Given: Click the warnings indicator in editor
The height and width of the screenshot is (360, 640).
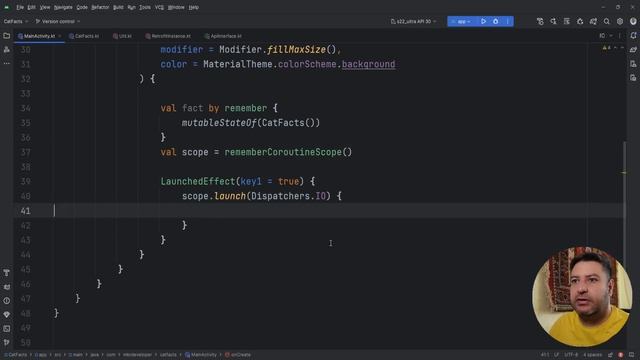Looking at the screenshot, I should coord(607,48).
